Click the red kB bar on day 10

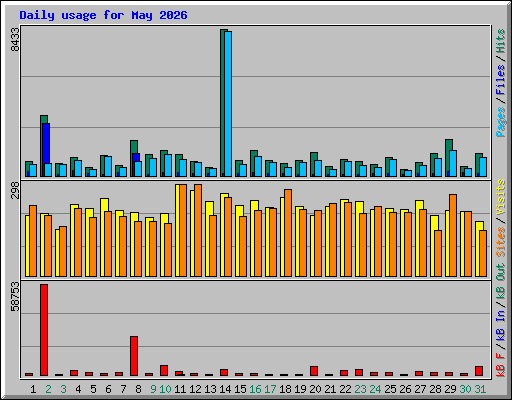164,370
